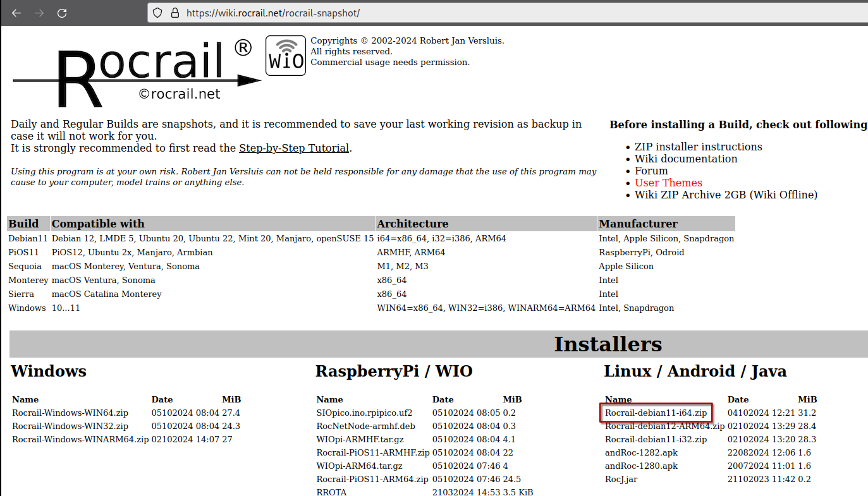Click the browser back arrow button
Image resolution: width=868 pixels, height=496 pixels.
coord(16,13)
